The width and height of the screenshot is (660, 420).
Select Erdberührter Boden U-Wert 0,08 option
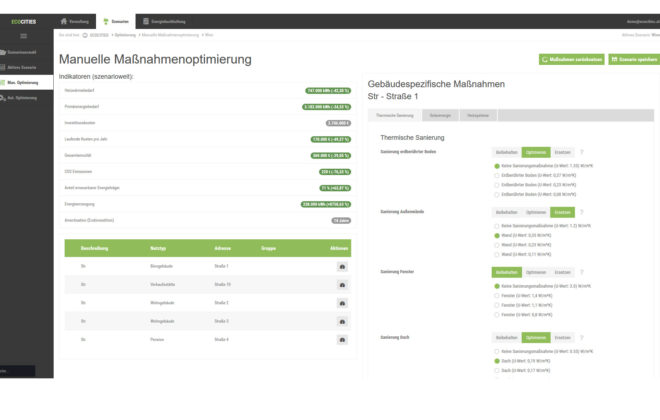pyautogui.click(x=497, y=194)
